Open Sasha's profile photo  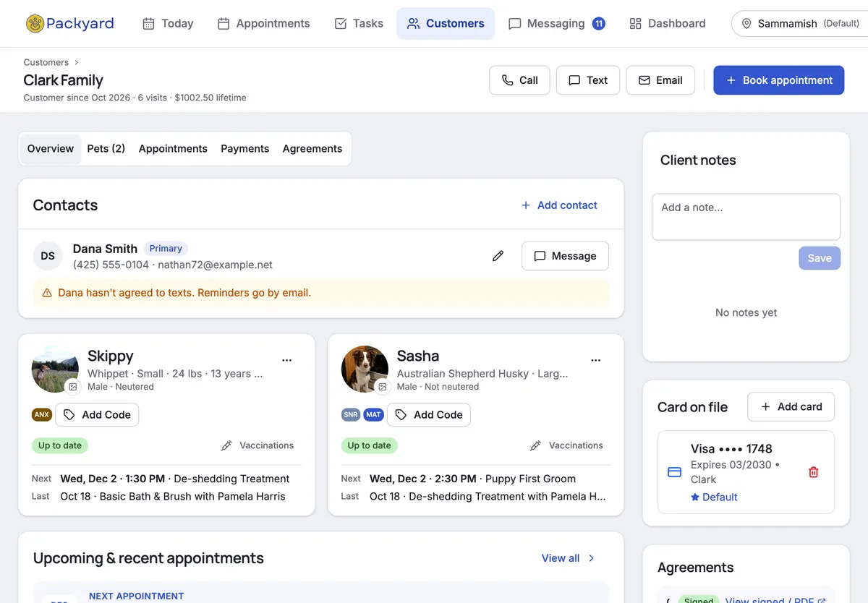tap(365, 369)
